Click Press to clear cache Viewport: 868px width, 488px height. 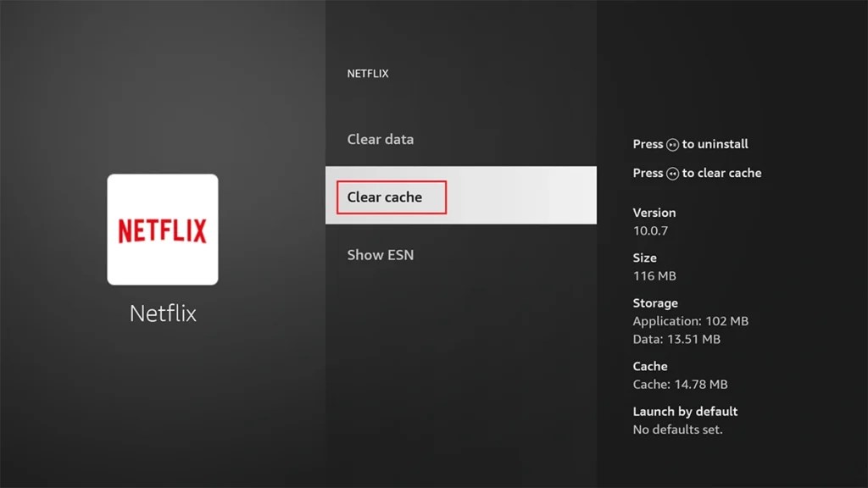pyautogui.click(x=697, y=173)
